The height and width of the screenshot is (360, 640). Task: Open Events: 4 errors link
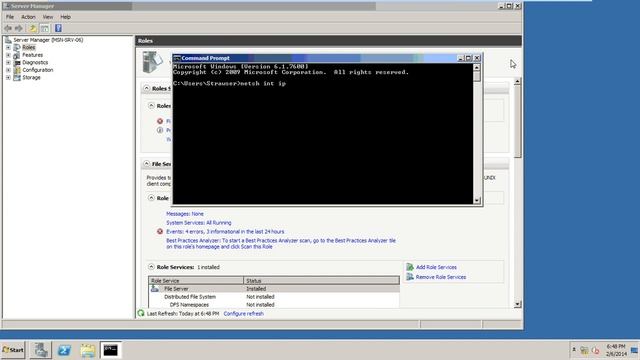(225, 231)
